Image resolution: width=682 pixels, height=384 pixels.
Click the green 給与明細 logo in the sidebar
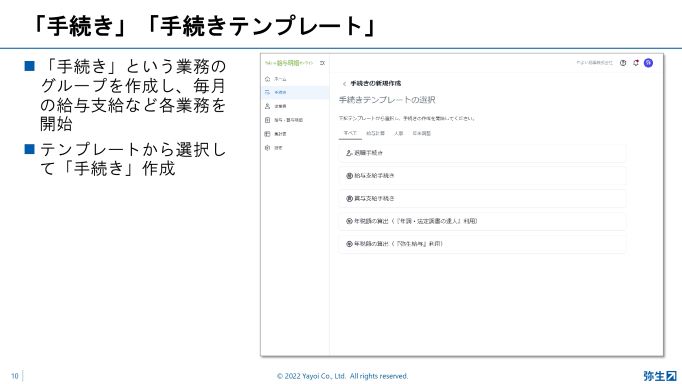tap(289, 63)
